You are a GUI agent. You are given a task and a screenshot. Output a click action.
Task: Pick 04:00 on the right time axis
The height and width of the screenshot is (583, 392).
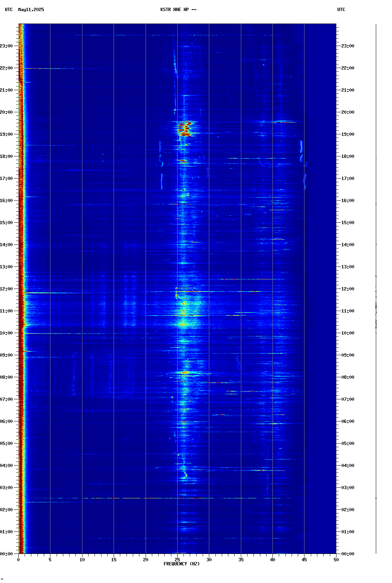(348, 466)
